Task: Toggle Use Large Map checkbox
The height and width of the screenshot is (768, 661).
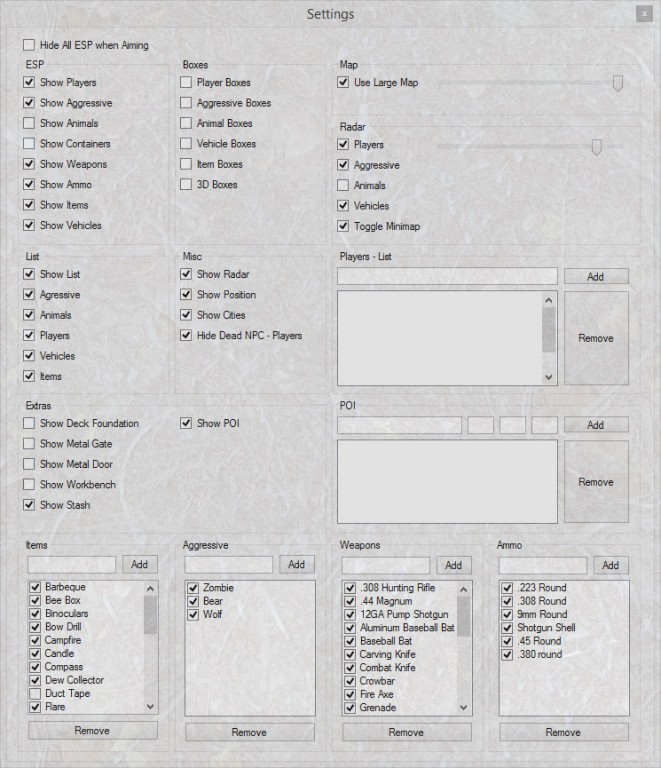Action: (343, 82)
